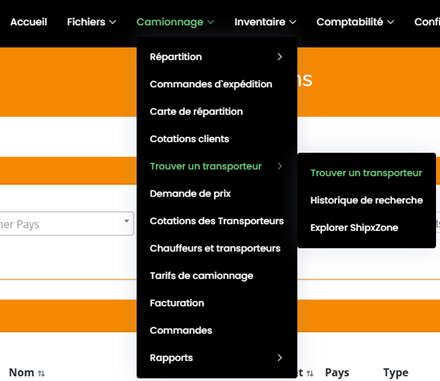This screenshot has width=440, height=381.
Task: Open Historique de recherche
Action: [367, 200]
